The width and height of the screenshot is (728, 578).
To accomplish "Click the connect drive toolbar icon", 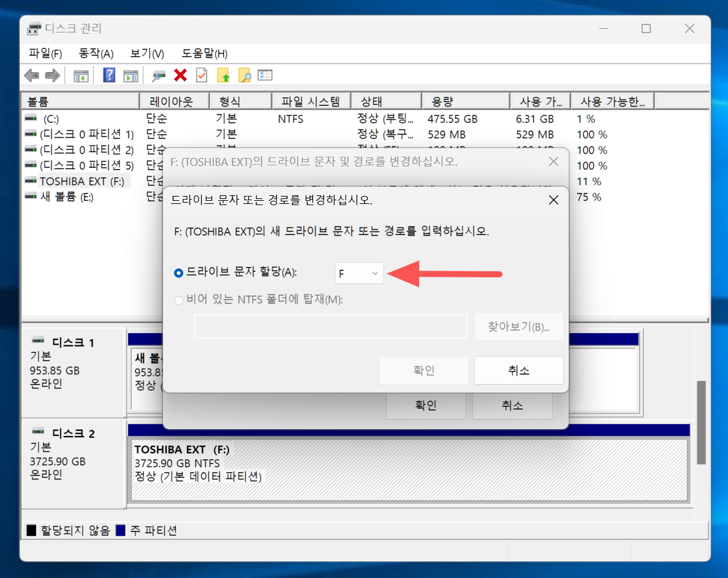I will pos(159,75).
